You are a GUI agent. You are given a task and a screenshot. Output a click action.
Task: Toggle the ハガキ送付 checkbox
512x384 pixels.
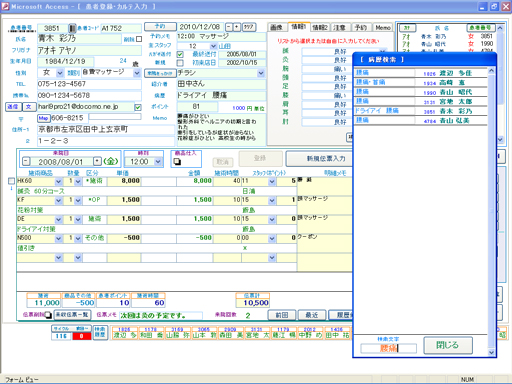tap(180, 54)
